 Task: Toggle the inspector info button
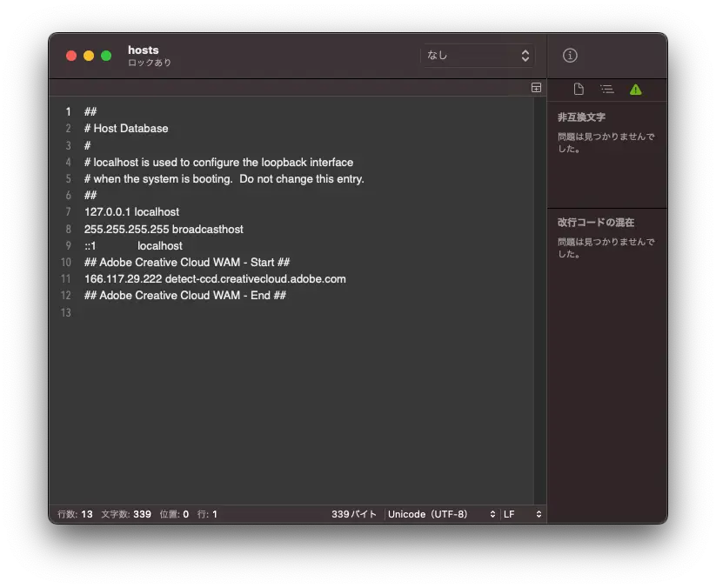point(570,56)
